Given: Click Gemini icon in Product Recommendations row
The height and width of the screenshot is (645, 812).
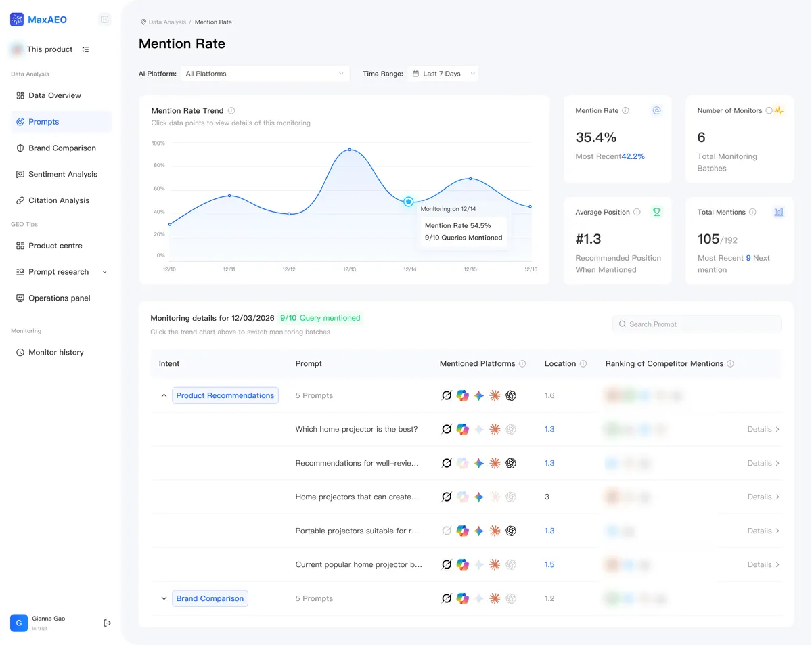Looking at the screenshot, I should (479, 395).
